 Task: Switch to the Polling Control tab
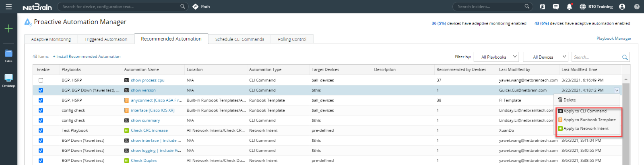coord(292,39)
